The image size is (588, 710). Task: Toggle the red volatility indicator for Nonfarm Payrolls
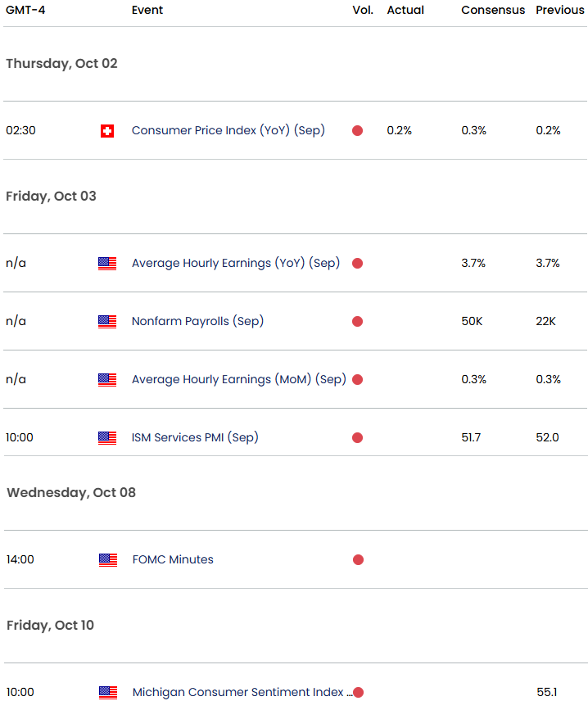(357, 321)
